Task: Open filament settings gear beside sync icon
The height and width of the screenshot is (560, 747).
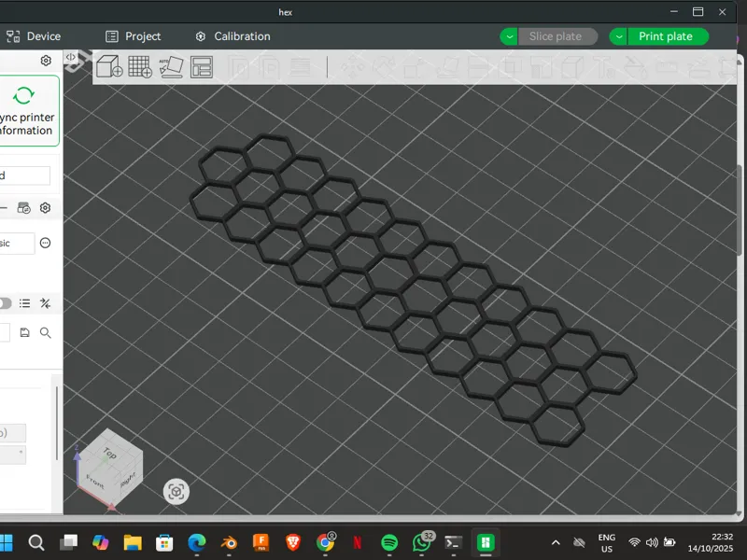Action: pos(45,207)
